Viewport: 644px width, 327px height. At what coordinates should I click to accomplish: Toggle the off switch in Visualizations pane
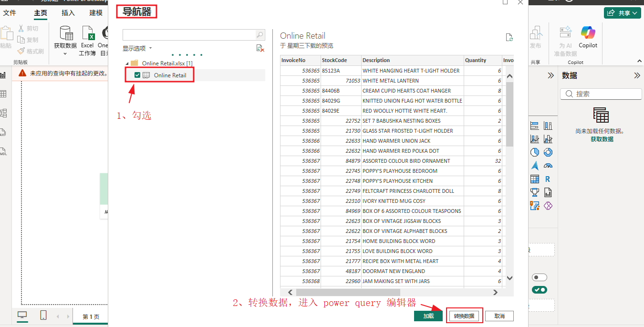coord(540,277)
